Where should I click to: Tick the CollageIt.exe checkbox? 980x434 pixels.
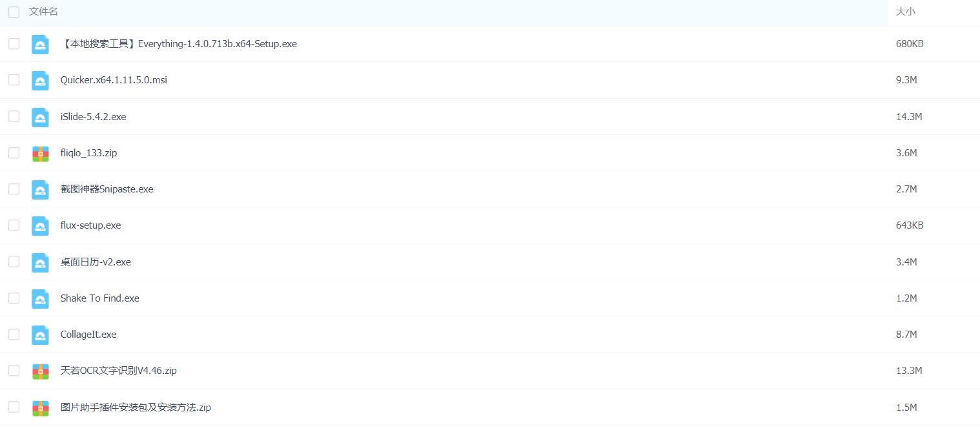tap(14, 334)
